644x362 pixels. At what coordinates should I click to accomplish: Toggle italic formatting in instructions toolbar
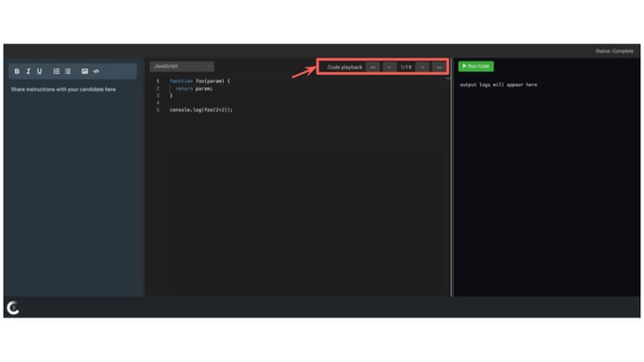[x=28, y=71]
